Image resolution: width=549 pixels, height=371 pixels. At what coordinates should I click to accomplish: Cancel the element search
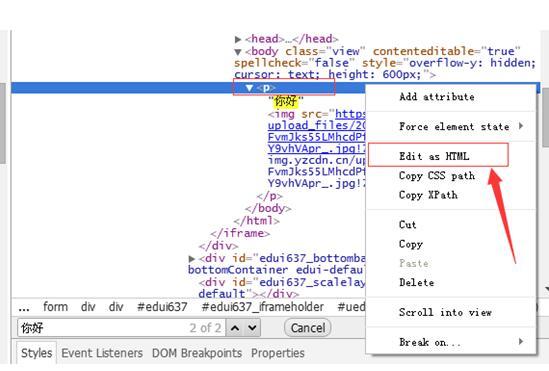coord(308,328)
